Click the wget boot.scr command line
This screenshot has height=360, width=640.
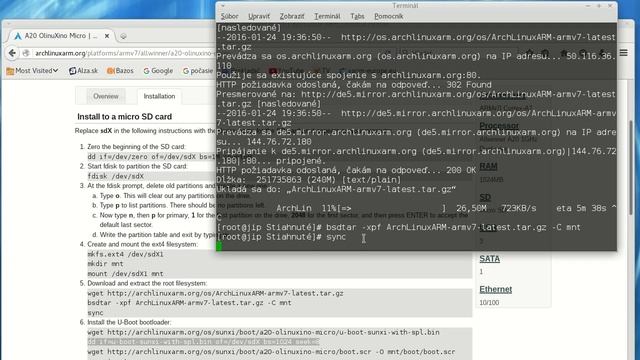click(x=271, y=352)
